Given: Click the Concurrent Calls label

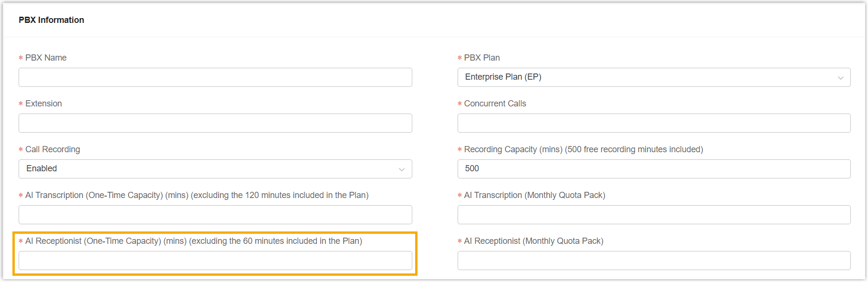Looking at the screenshot, I should (x=495, y=104).
